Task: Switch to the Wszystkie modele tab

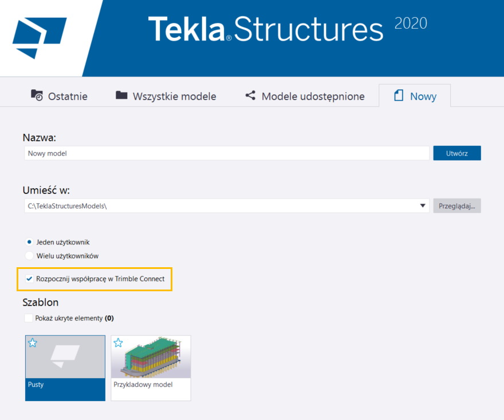Action: [x=166, y=96]
